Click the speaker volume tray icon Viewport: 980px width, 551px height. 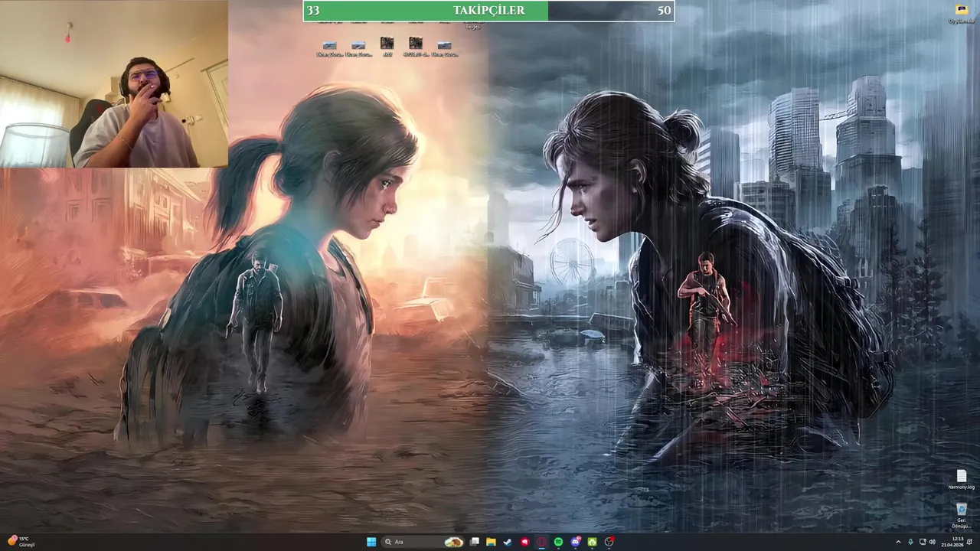coord(932,542)
